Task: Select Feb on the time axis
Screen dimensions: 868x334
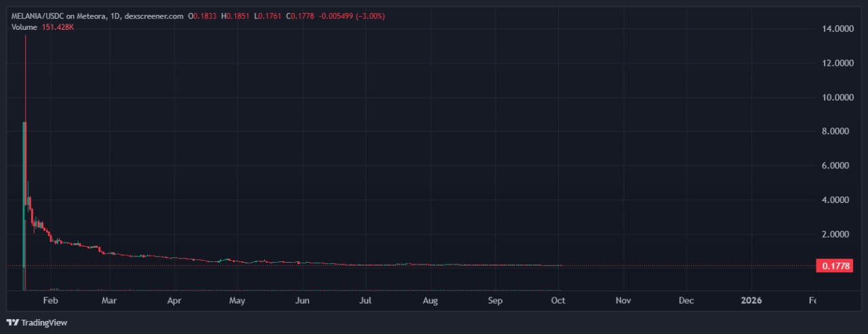Action: pyautogui.click(x=50, y=300)
